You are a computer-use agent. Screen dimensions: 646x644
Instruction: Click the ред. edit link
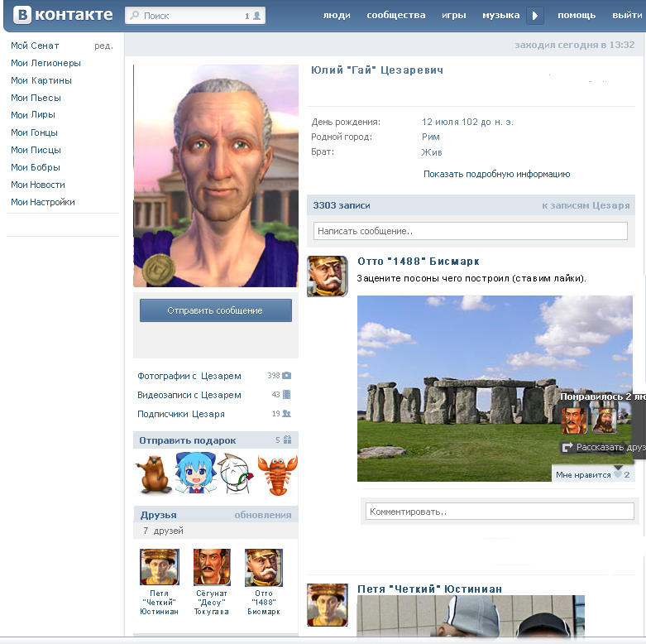tap(103, 46)
